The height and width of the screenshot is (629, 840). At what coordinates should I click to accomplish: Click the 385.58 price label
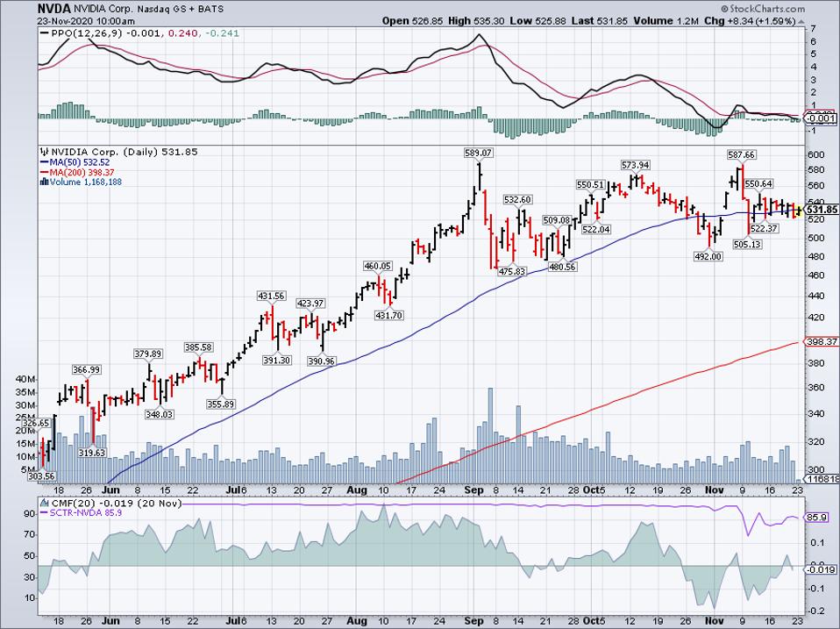(199, 347)
